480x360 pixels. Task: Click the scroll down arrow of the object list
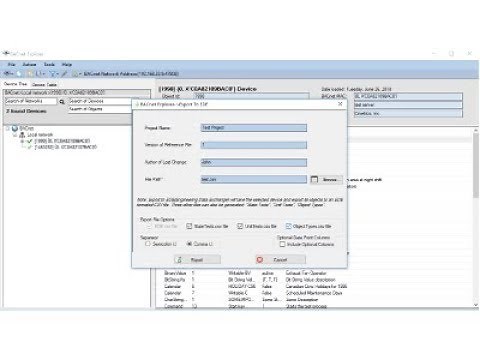click(476, 305)
